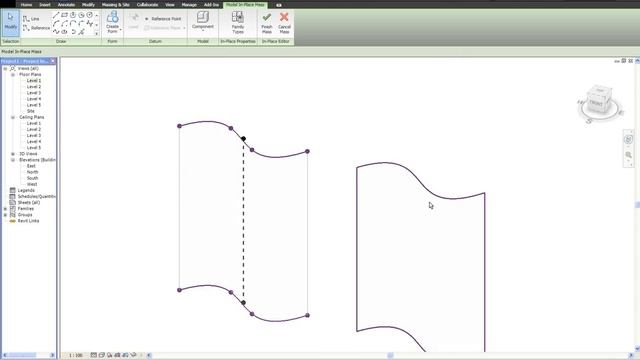Image resolution: width=640 pixels, height=360 pixels.
Task: Open the Manage ribbon tab
Action: coord(189,5)
